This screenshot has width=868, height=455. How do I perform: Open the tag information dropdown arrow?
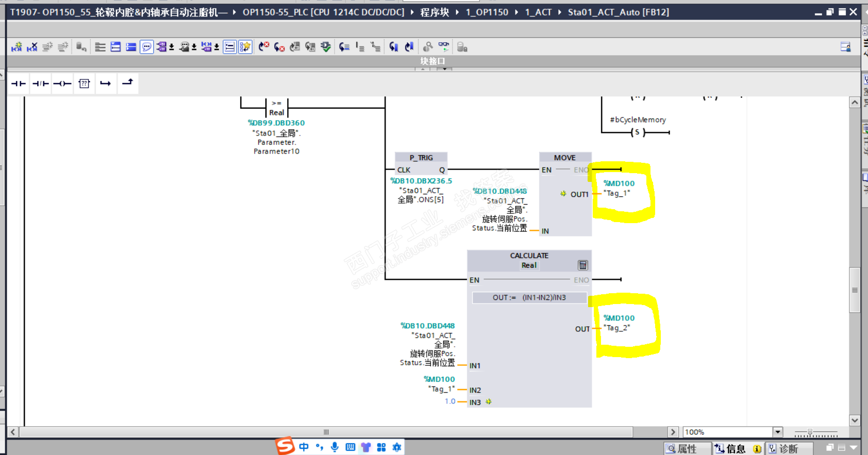pos(194,47)
